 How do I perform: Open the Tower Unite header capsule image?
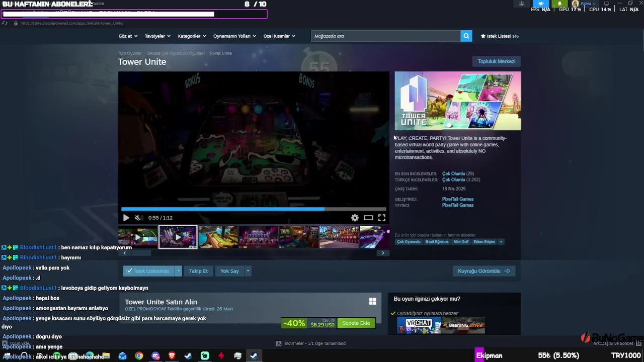click(x=458, y=101)
